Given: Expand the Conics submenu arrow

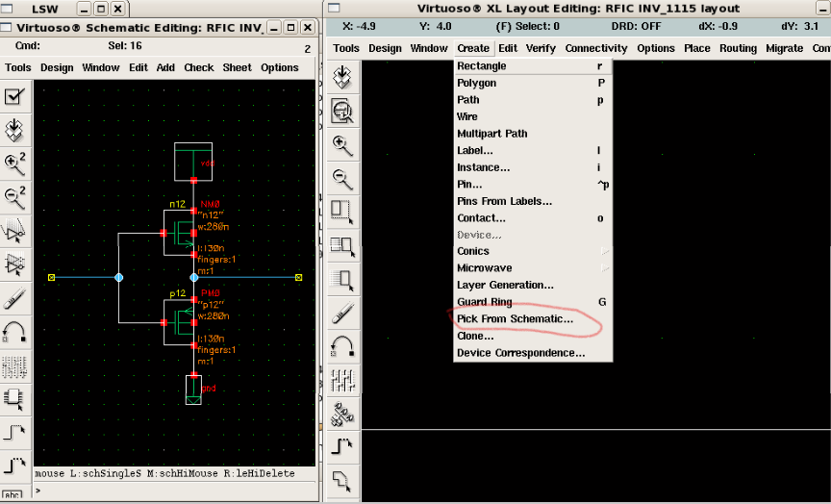Looking at the screenshot, I should 604,251.
